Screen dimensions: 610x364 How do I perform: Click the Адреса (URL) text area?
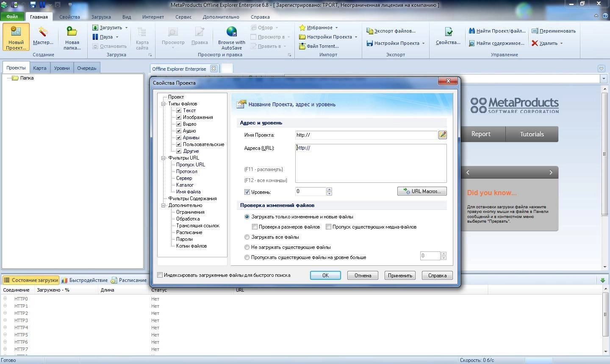(371, 163)
